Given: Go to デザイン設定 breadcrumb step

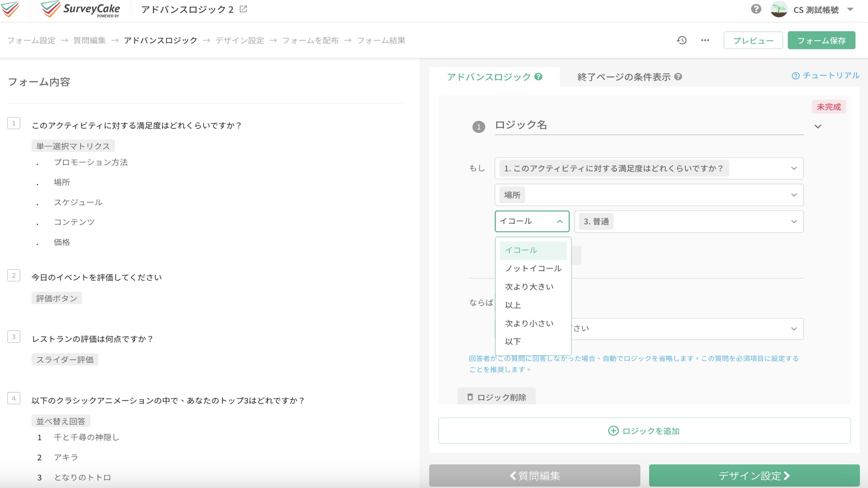Looking at the screenshot, I should click(x=240, y=40).
